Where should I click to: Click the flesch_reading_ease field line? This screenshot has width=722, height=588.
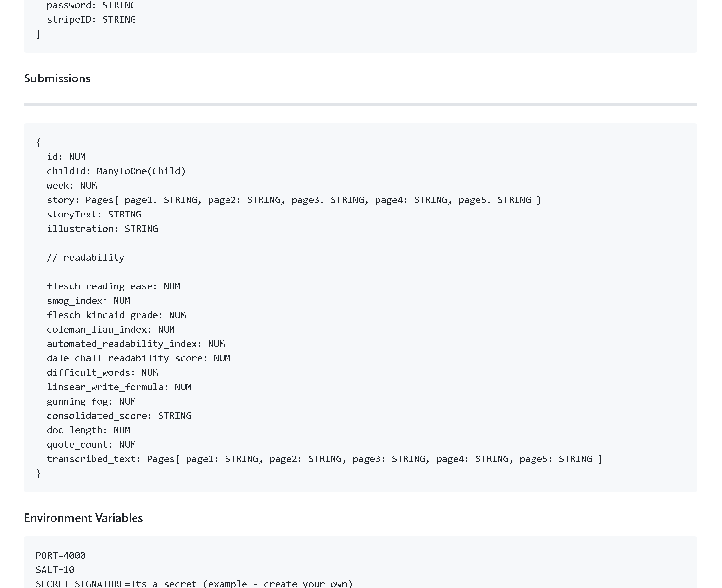click(x=113, y=286)
